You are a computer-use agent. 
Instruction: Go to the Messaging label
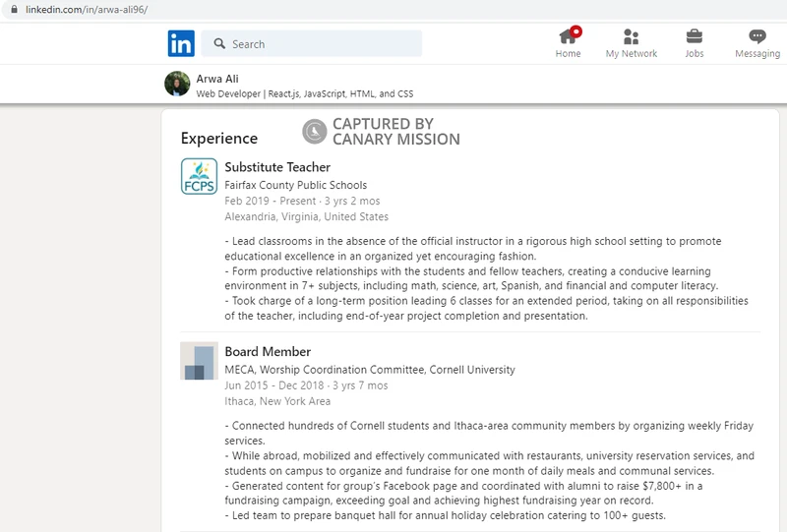click(x=757, y=53)
